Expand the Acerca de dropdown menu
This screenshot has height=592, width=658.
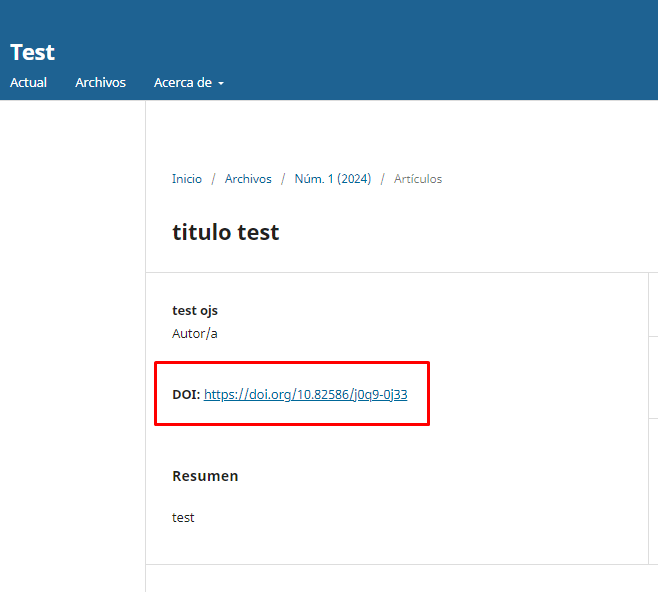coord(188,83)
